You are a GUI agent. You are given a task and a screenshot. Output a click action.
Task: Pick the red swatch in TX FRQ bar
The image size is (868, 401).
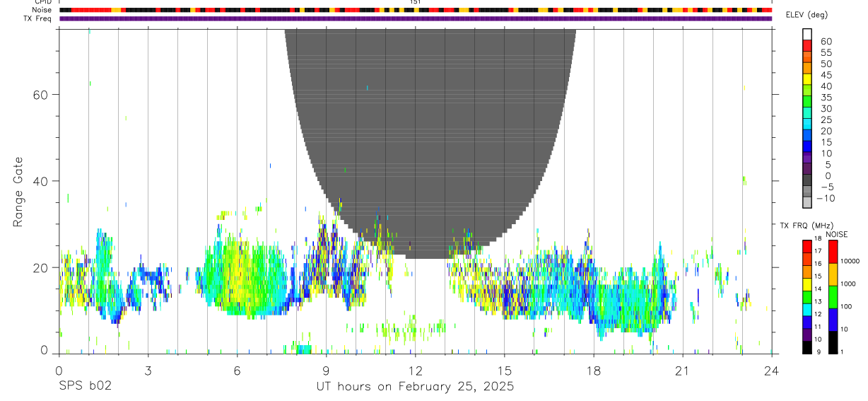click(x=807, y=246)
